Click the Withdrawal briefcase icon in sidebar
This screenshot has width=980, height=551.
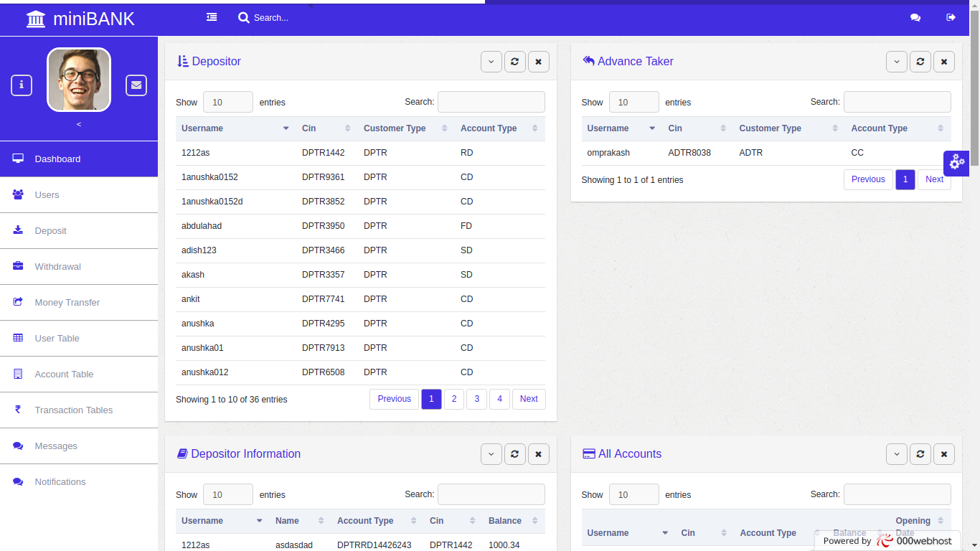point(18,266)
